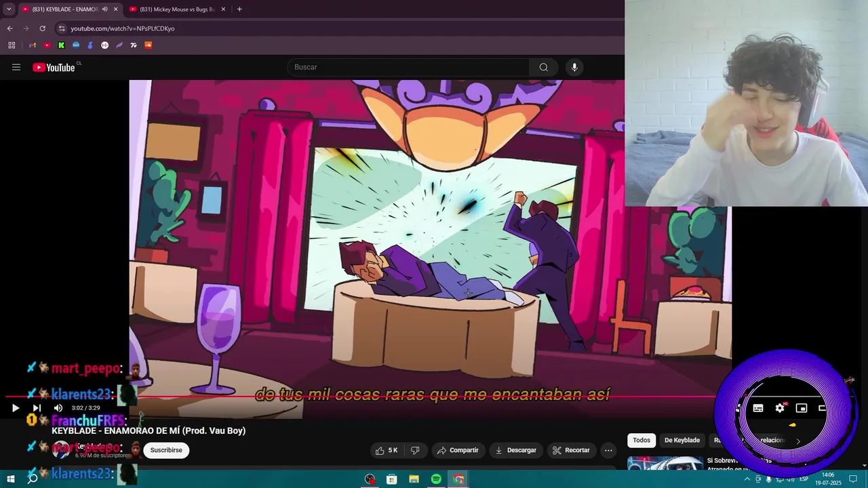
Task: Switch to Mickey Mouse vs Bugs Bunny tab
Action: [178, 9]
